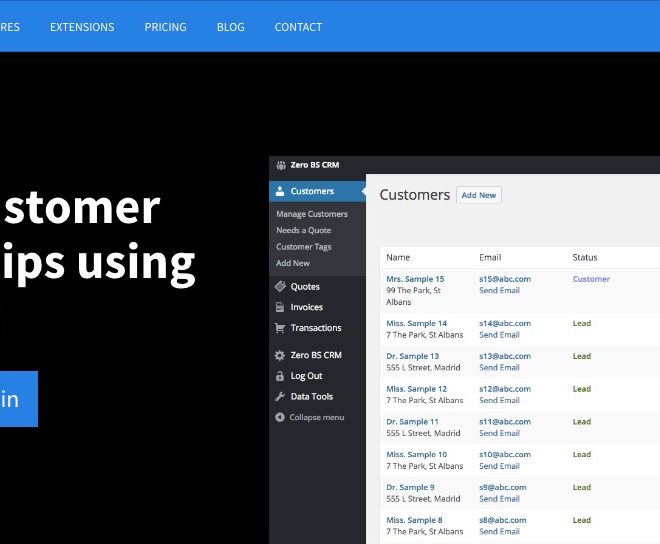Viewport: 660px width, 544px height.
Task: Click the Status column header
Action: [x=585, y=257]
